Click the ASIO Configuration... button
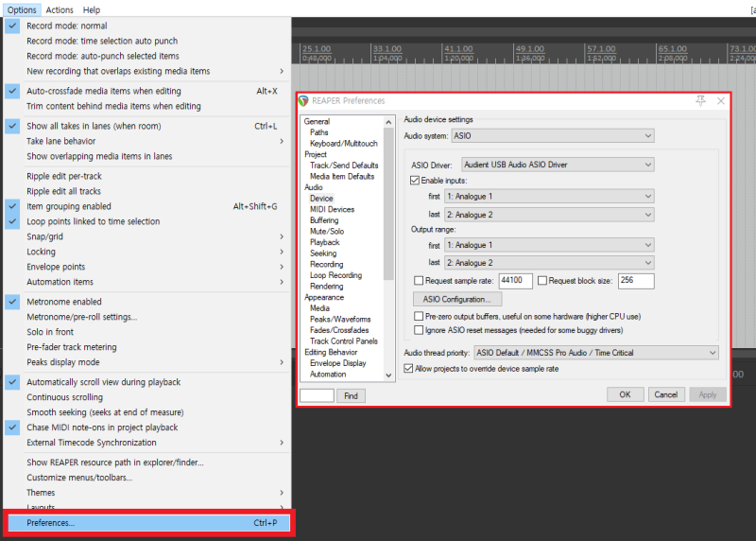The height and width of the screenshot is (541, 756). point(457,299)
